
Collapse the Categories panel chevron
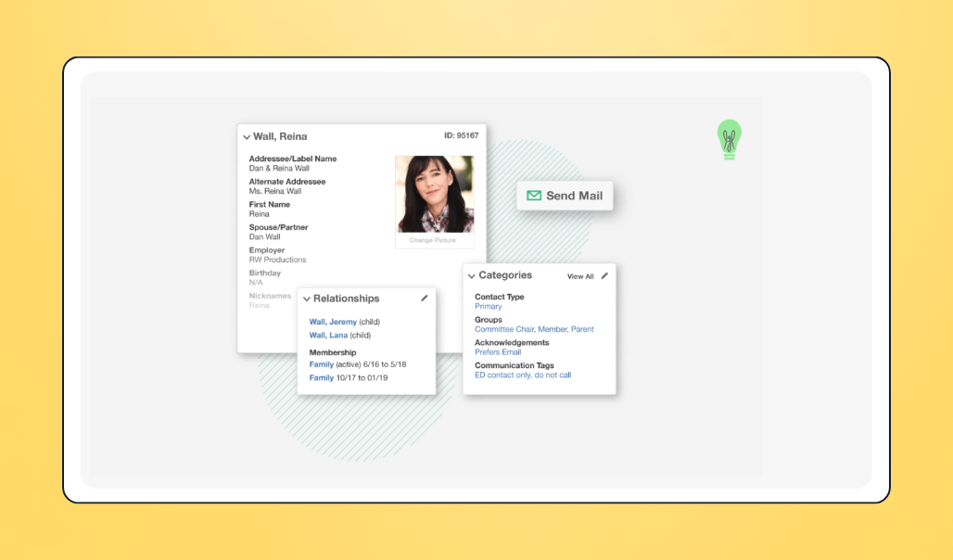[472, 276]
